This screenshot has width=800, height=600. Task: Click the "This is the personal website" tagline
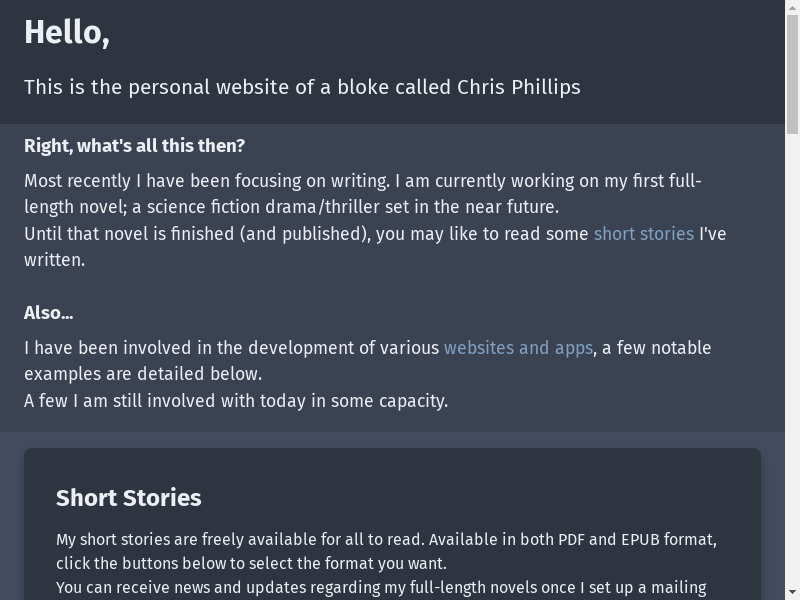[x=200, y=87]
